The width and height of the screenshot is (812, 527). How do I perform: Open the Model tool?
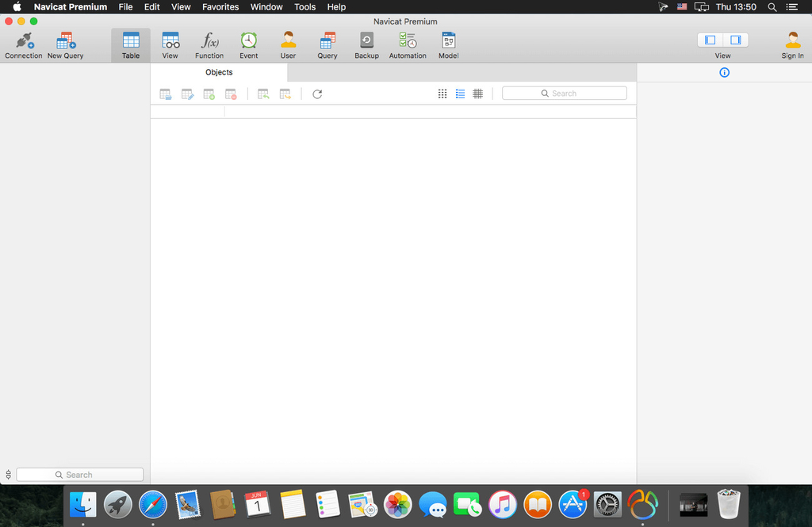point(449,44)
